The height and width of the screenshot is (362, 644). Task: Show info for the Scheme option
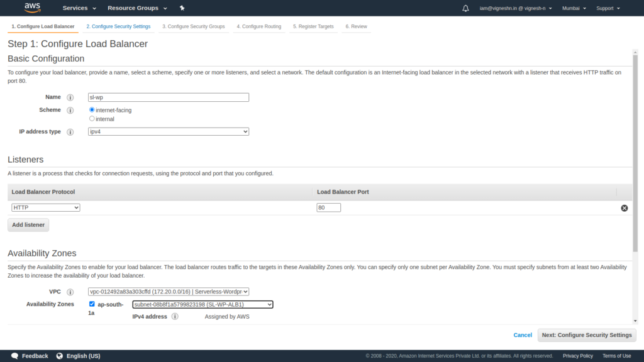tap(70, 111)
